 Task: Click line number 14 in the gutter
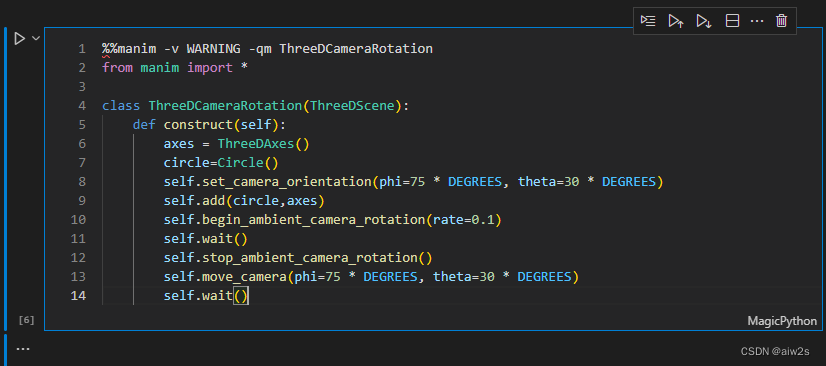click(x=78, y=295)
